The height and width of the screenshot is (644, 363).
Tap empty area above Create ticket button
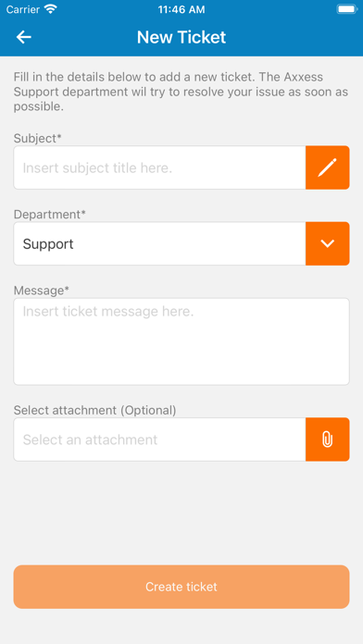click(x=181, y=514)
